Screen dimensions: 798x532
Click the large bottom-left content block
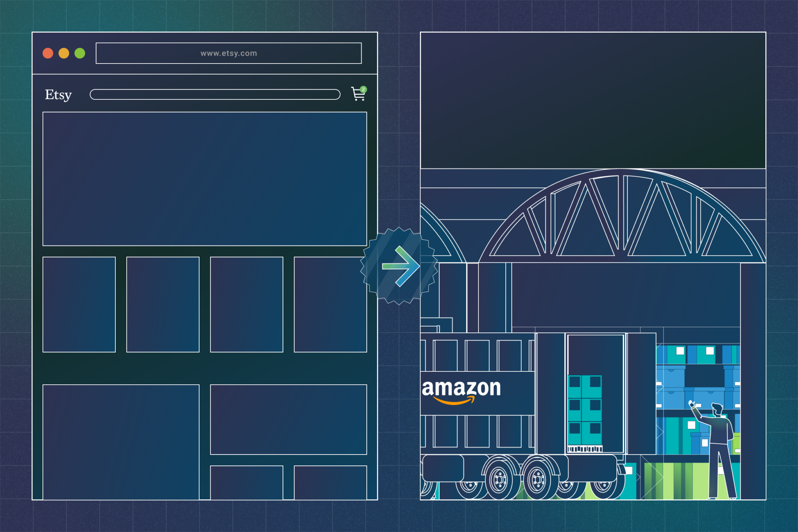121,442
